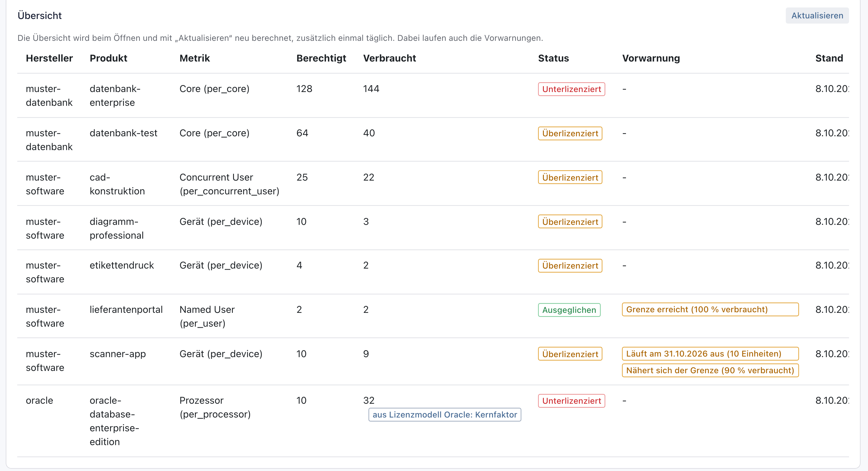Click 'Grenze erreicht (100 % verbraucht)' warning
The width and height of the screenshot is (868, 471).
(x=710, y=309)
